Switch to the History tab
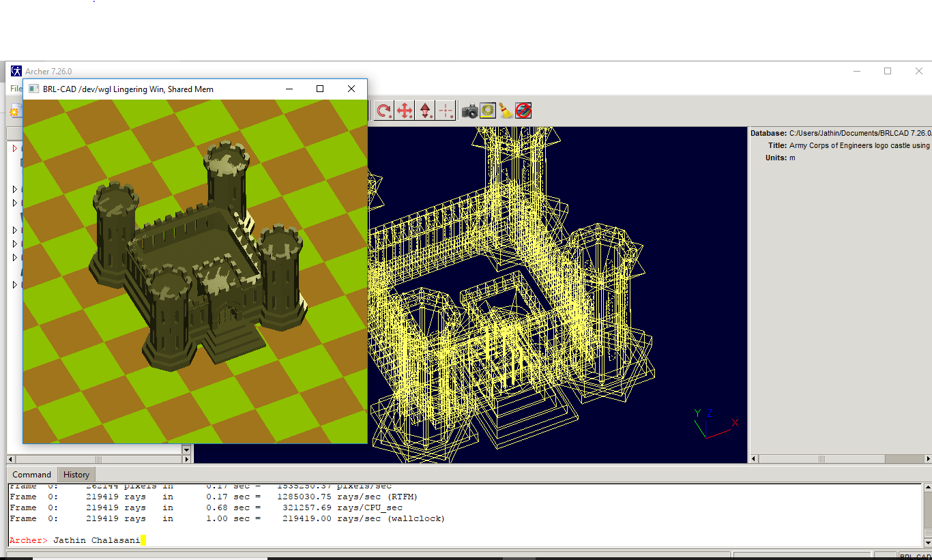The height and width of the screenshot is (560, 932). pyautogui.click(x=76, y=475)
